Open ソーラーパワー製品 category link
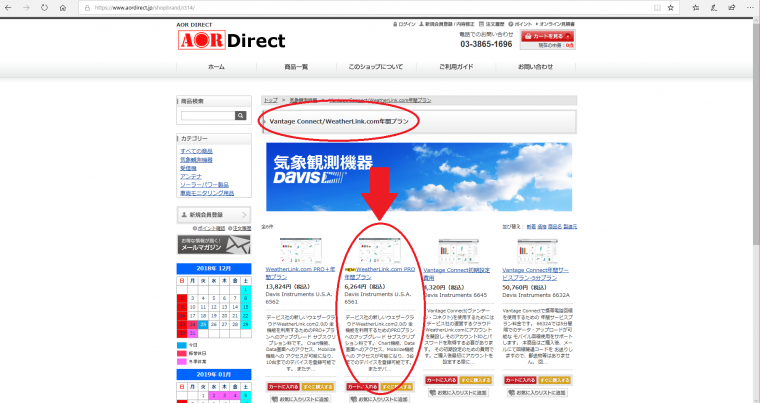Image resolution: width=760 pixels, height=403 pixels. point(204,185)
